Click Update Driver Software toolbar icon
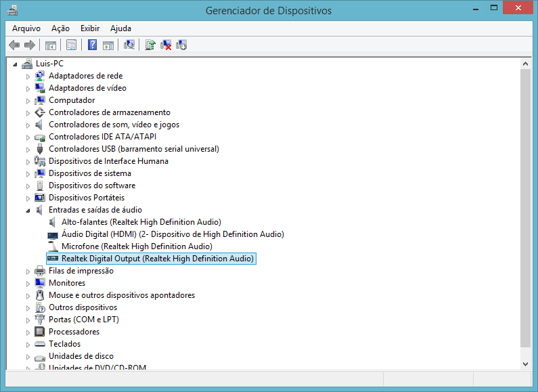538x392 pixels. 150,45
